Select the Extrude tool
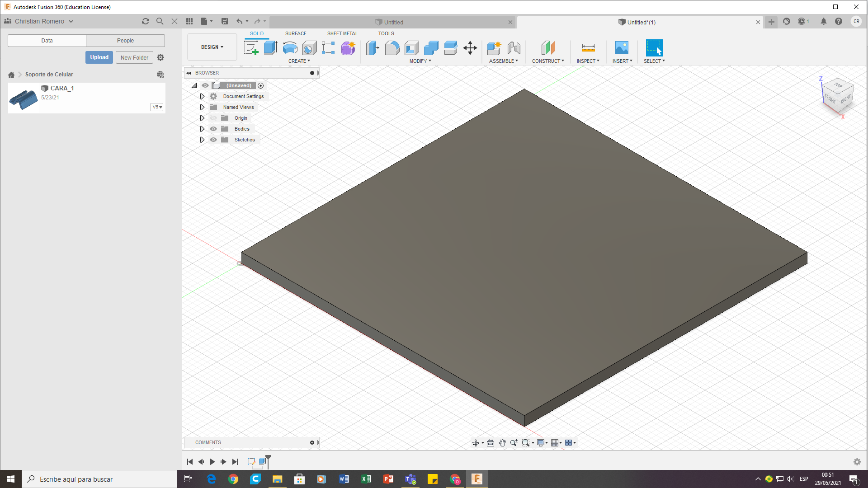The height and width of the screenshot is (488, 868). point(270,47)
